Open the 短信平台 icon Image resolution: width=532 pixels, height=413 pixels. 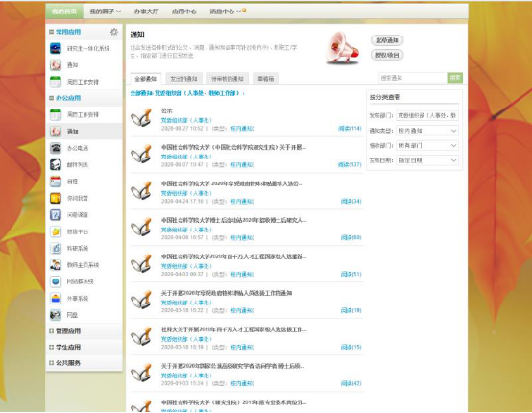[56, 231]
